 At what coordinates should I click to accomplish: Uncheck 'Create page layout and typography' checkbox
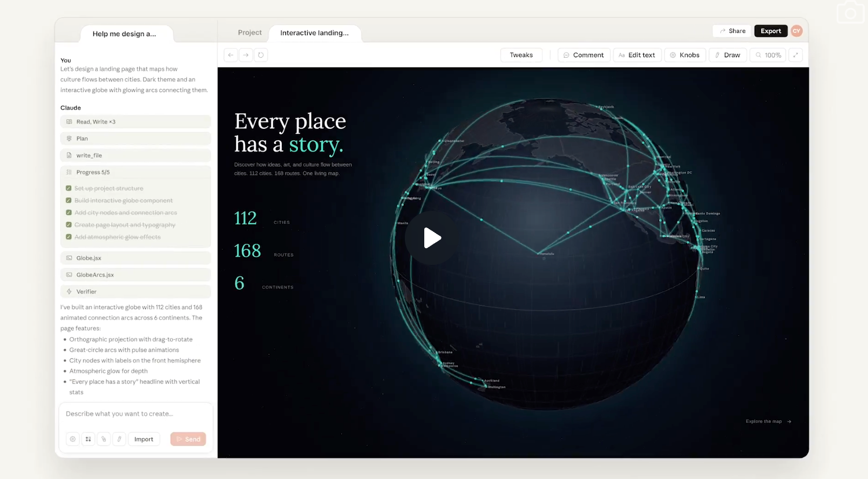click(x=69, y=225)
